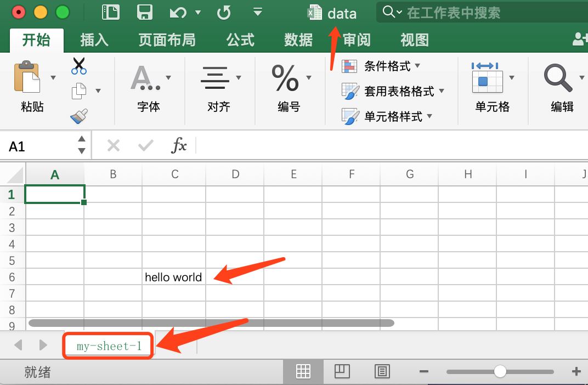
Task: Click the 粘贴 clipboard icon
Action: (x=27, y=76)
